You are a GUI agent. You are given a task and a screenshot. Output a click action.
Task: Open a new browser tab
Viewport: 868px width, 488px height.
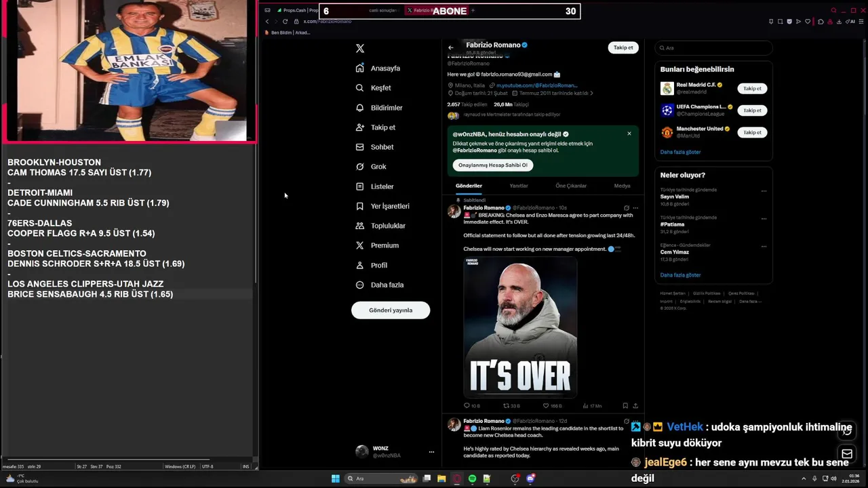click(473, 10)
